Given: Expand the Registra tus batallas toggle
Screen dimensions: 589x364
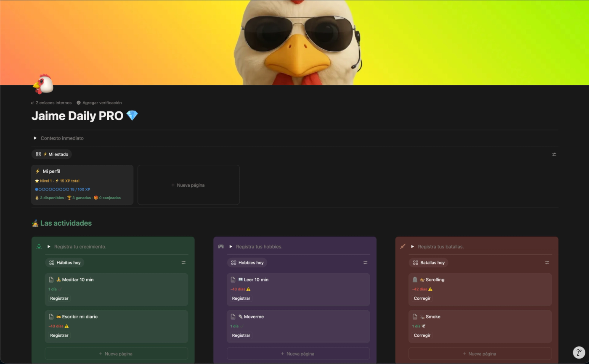Looking at the screenshot, I should point(412,247).
